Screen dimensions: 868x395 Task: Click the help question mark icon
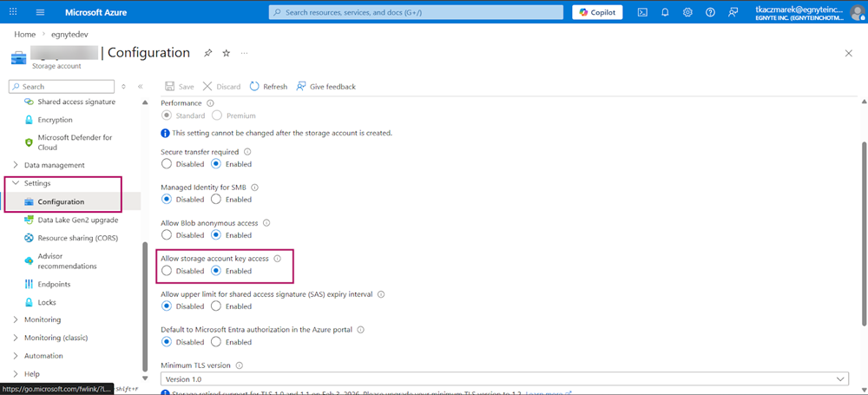(x=710, y=12)
